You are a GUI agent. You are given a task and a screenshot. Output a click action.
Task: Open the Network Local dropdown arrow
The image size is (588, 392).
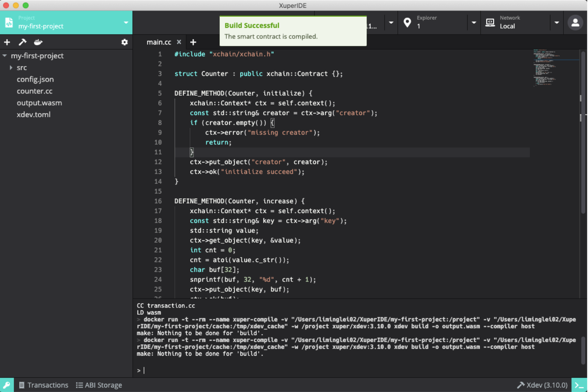[557, 22]
